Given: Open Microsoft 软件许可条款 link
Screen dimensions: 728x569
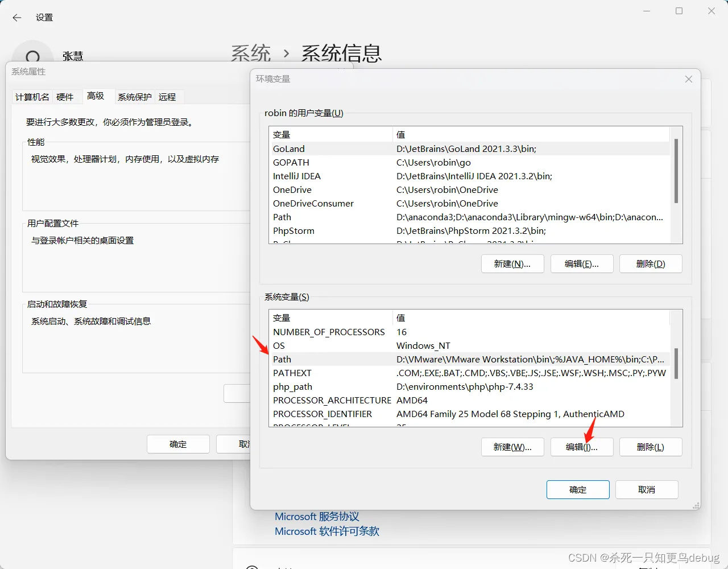Looking at the screenshot, I should (x=327, y=531).
